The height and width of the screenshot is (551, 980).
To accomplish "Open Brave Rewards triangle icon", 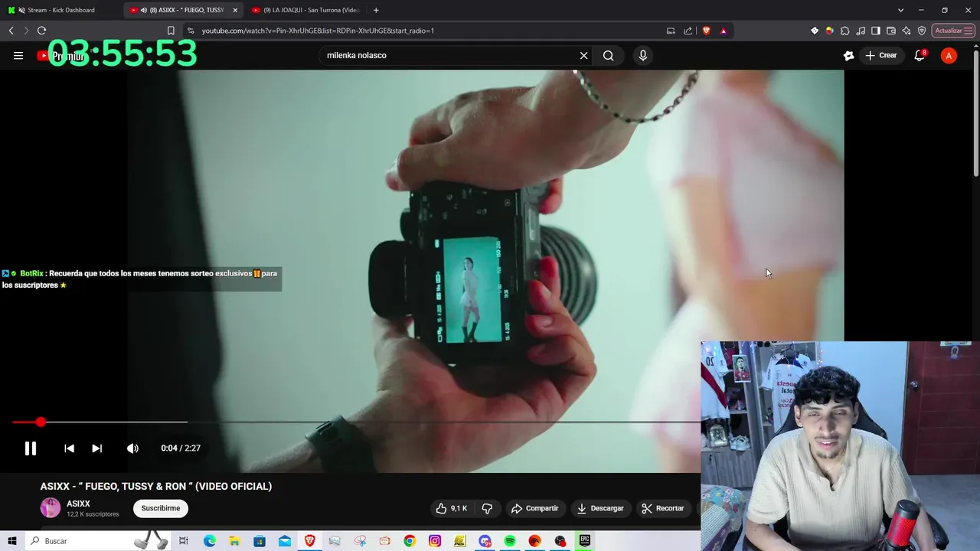I will [724, 31].
